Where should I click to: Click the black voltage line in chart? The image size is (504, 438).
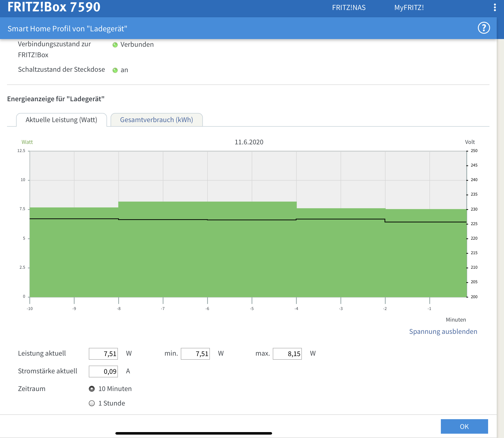(248, 220)
